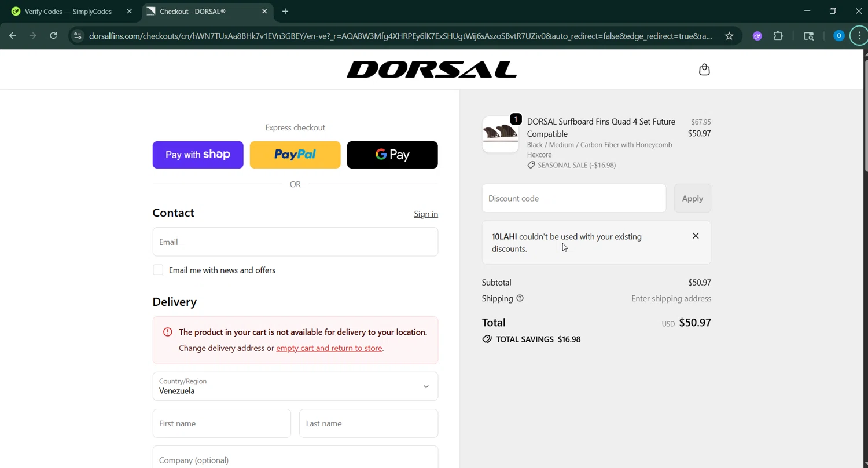Click the browser forward arrow
This screenshot has height=468, width=868.
click(x=33, y=36)
